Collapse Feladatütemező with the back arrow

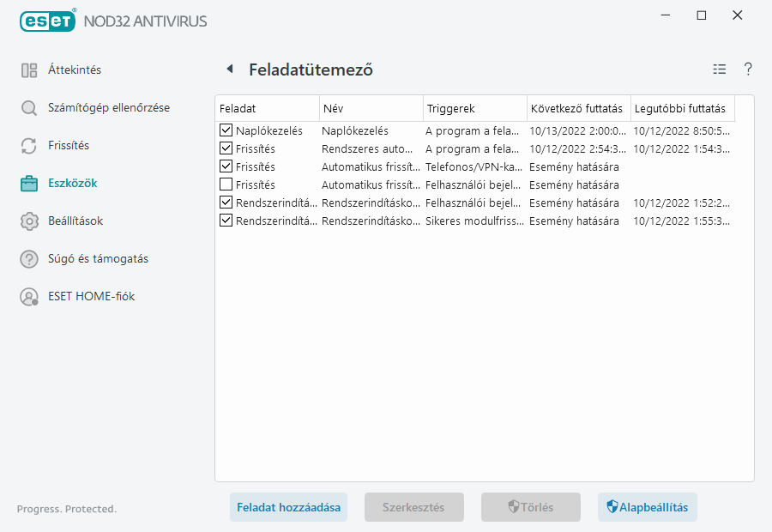[x=228, y=69]
